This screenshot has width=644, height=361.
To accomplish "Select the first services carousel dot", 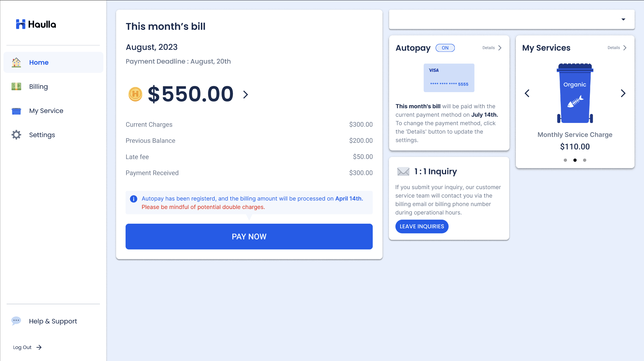I will (565, 160).
